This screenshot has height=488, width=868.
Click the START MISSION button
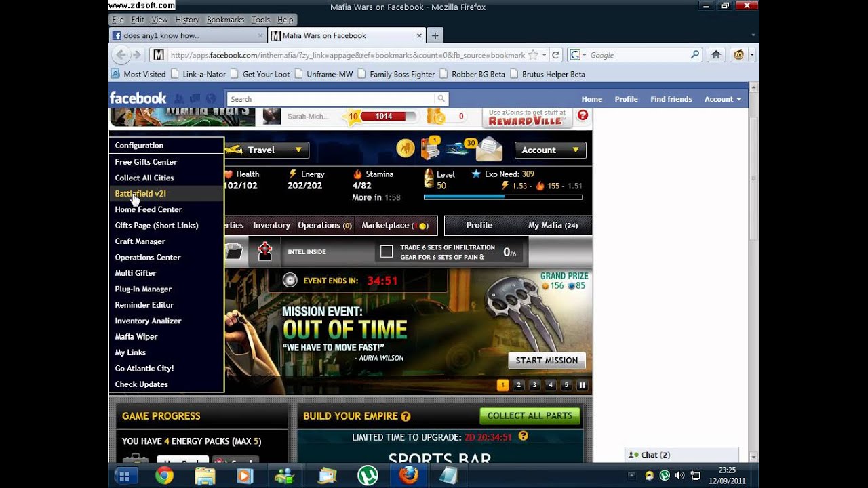547,361
